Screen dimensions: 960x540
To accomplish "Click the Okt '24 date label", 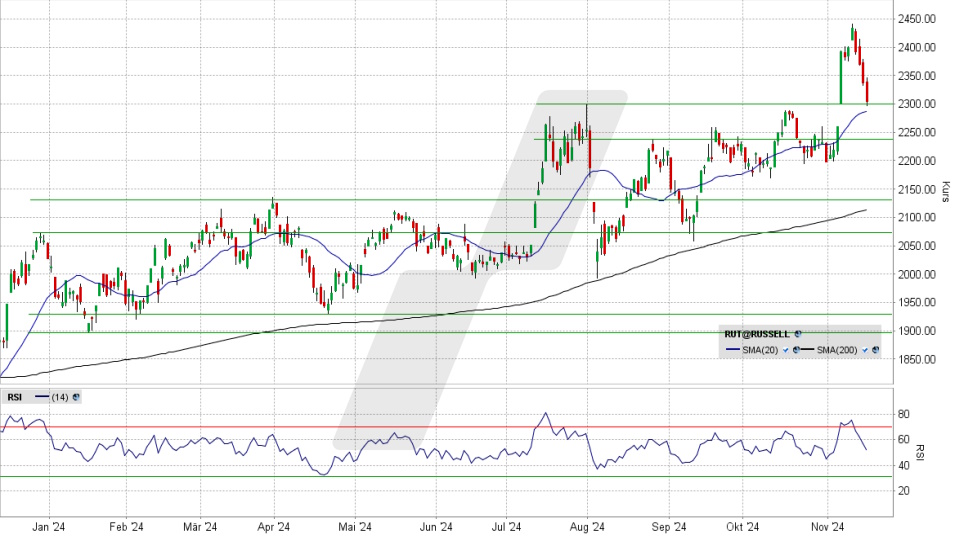I will [x=743, y=527].
